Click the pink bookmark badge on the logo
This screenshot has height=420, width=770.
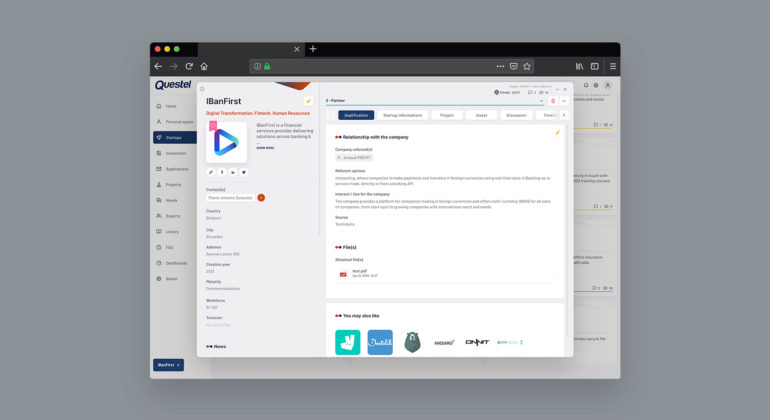pos(213,126)
